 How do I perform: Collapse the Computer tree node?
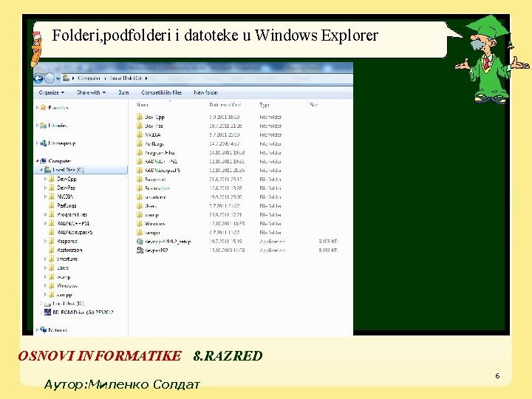point(37,161)
